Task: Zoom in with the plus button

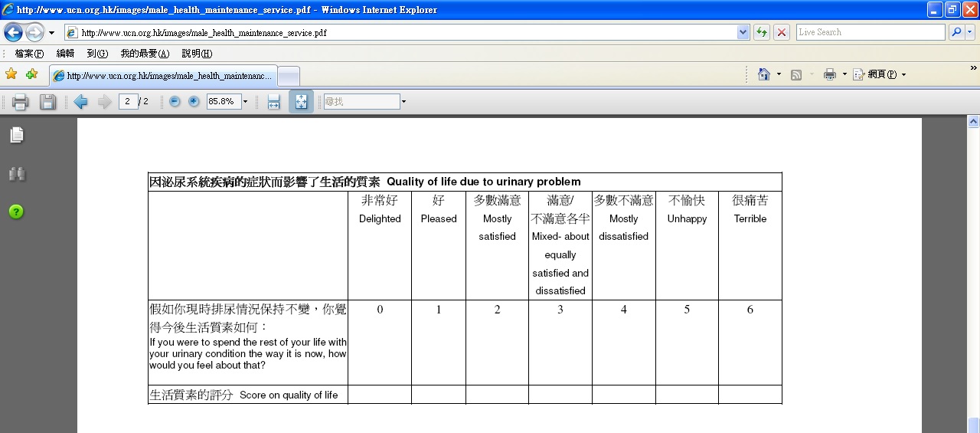Action: pyautogui.click(x=194, y=101)
